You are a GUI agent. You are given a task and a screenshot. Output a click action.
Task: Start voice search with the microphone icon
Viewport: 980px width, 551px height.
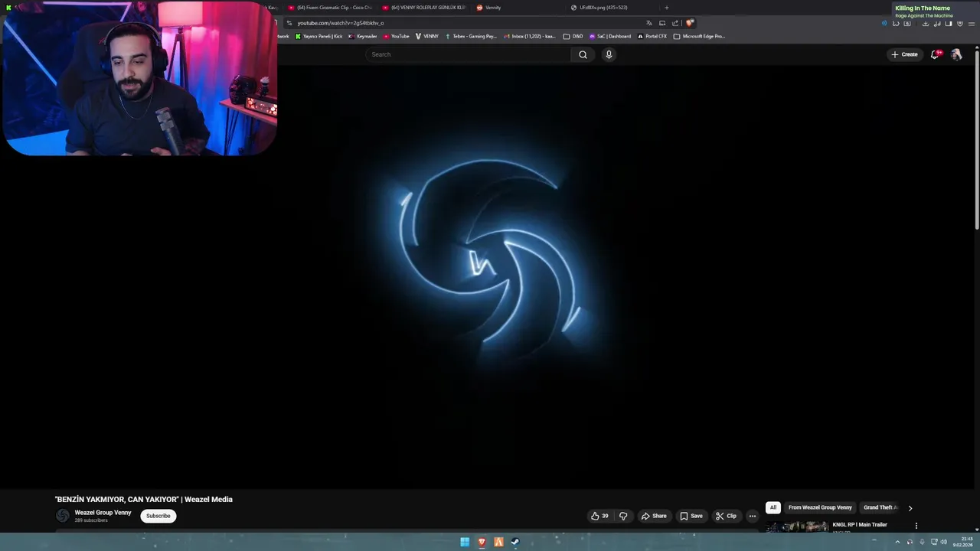[609, 54]
